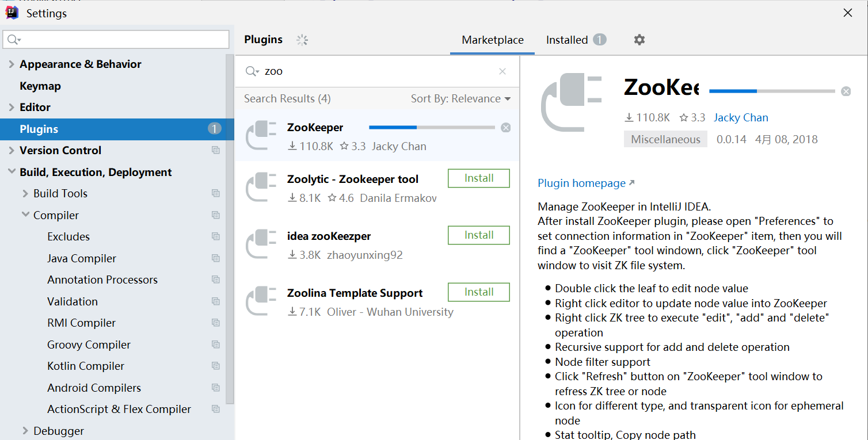The width and height of the screenshot is (868, 440).
Task: Click project-level icon beside Validation
Action: [216, 301]
